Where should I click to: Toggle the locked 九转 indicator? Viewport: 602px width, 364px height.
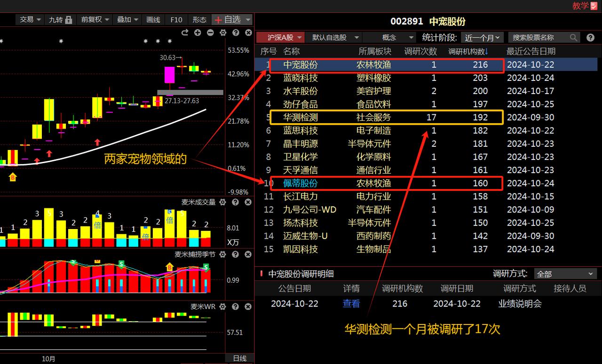(61, 19)
